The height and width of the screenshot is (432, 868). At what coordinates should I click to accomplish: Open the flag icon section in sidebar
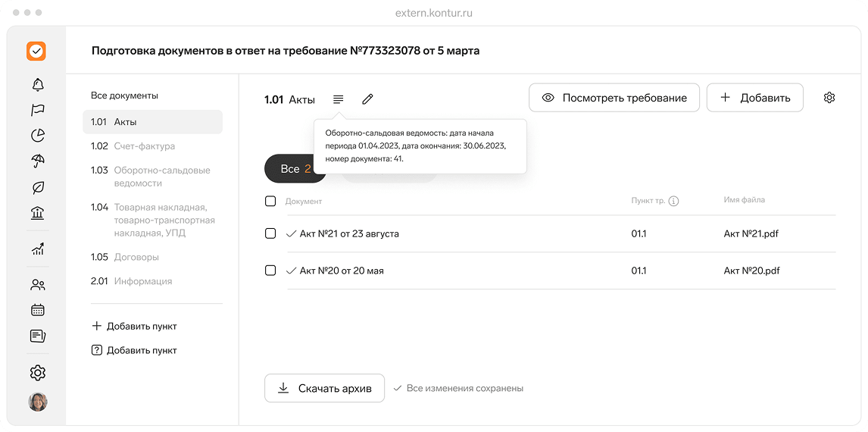(x=37, y=110)
